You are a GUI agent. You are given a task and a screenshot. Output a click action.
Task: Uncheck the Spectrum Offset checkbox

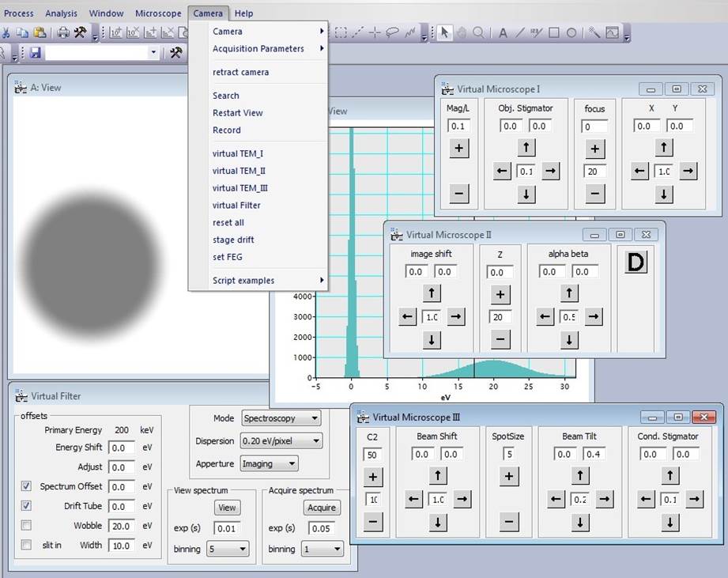(x=26, y=486)
